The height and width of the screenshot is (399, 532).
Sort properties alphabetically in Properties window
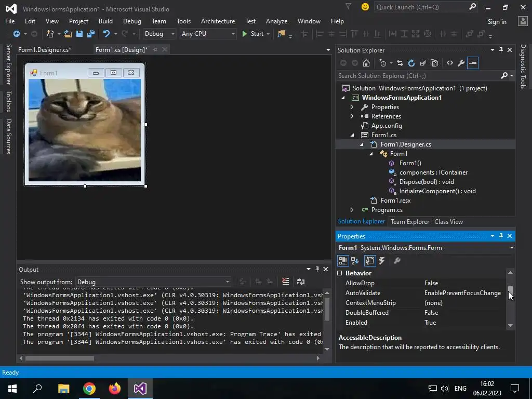355,261
